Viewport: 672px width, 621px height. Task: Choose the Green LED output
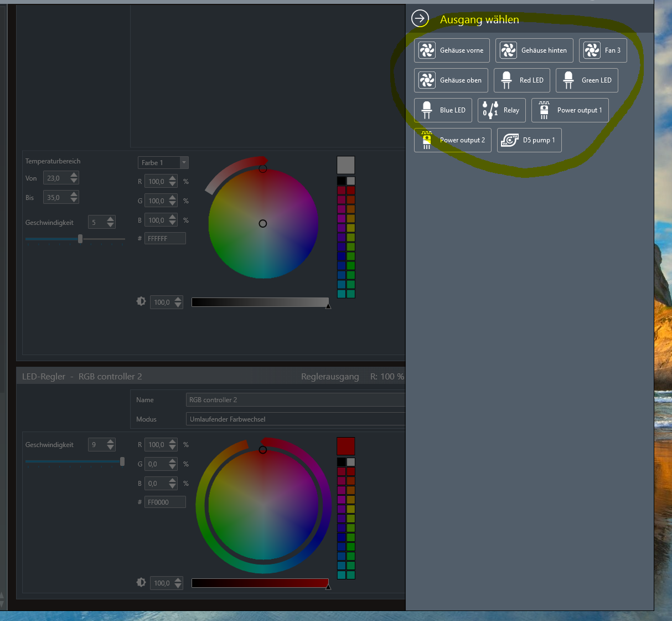[586, 80]
